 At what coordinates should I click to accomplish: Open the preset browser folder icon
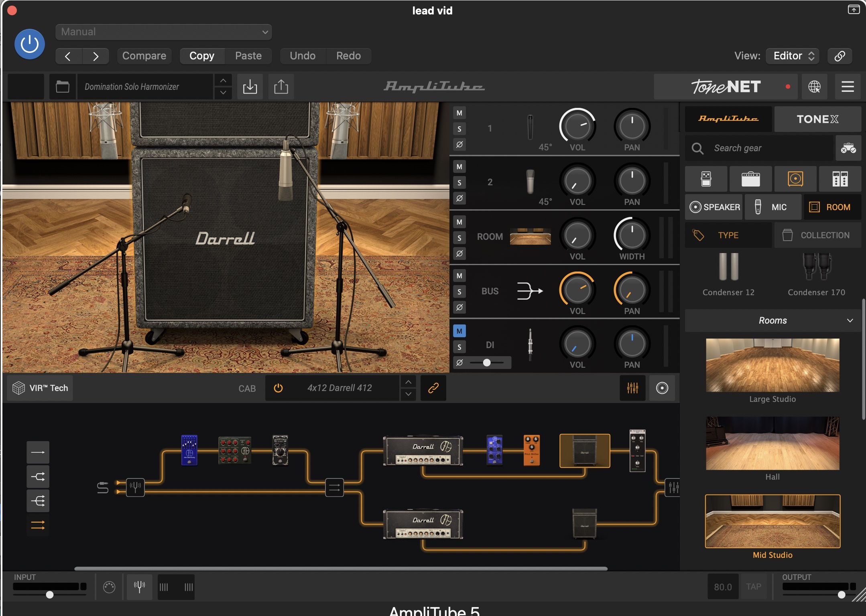pos(62,87)
